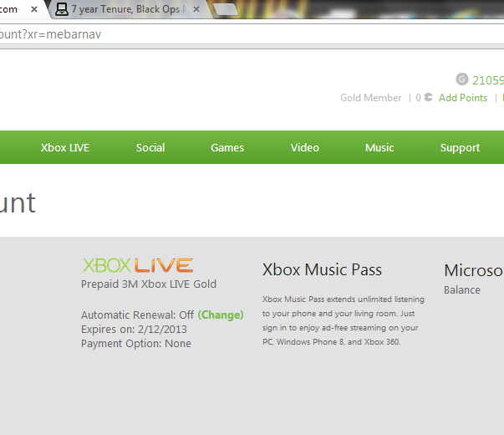Image resolution: width=504 pixels, height=435 pixels.
Task: Click the address bar URL field
Action: click(252, 34)
